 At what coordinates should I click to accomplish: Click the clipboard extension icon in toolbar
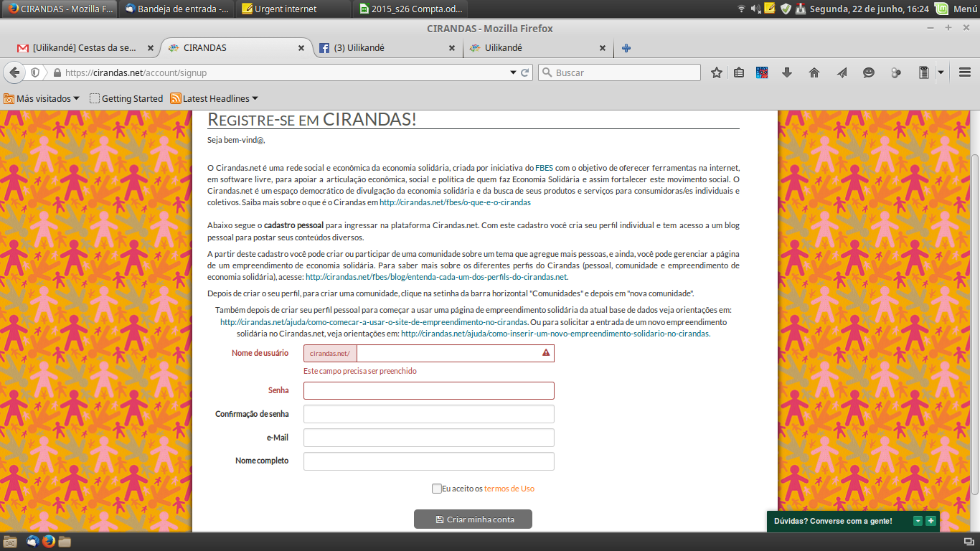pyautogui.click(x=924, y=72)
